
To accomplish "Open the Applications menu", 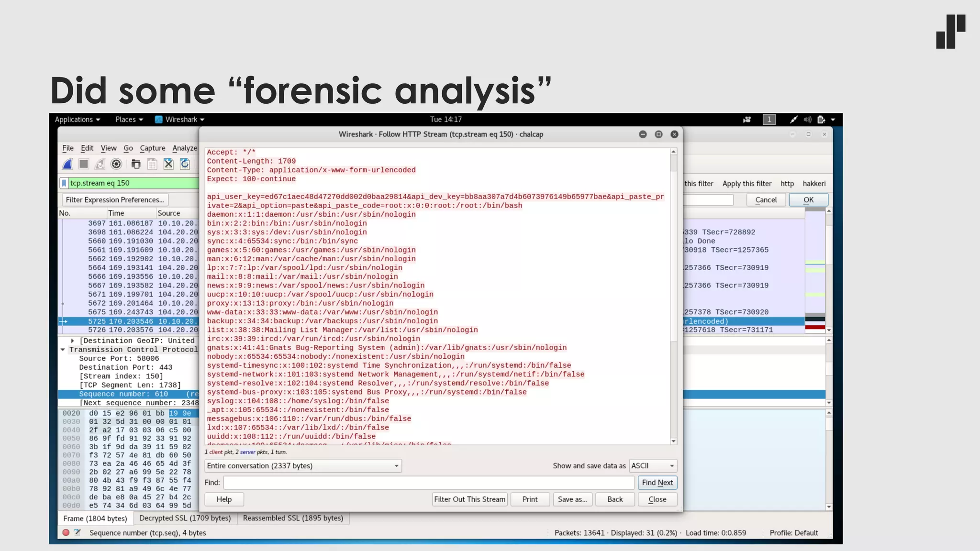I will click(78, 120).
